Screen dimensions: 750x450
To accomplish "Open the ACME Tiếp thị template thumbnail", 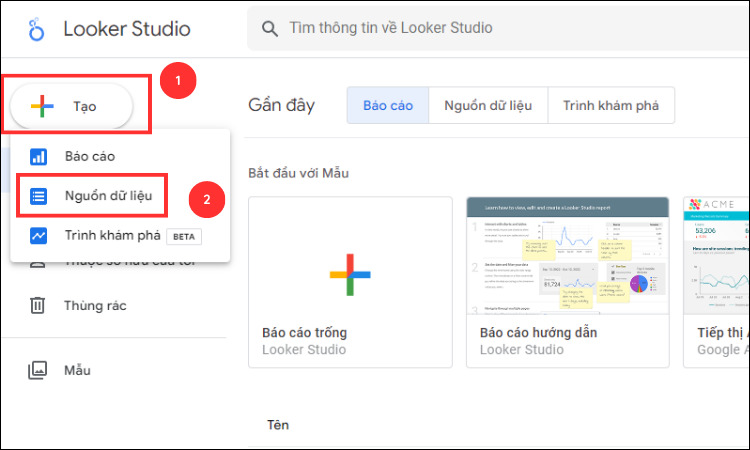I will coord(717,255).
